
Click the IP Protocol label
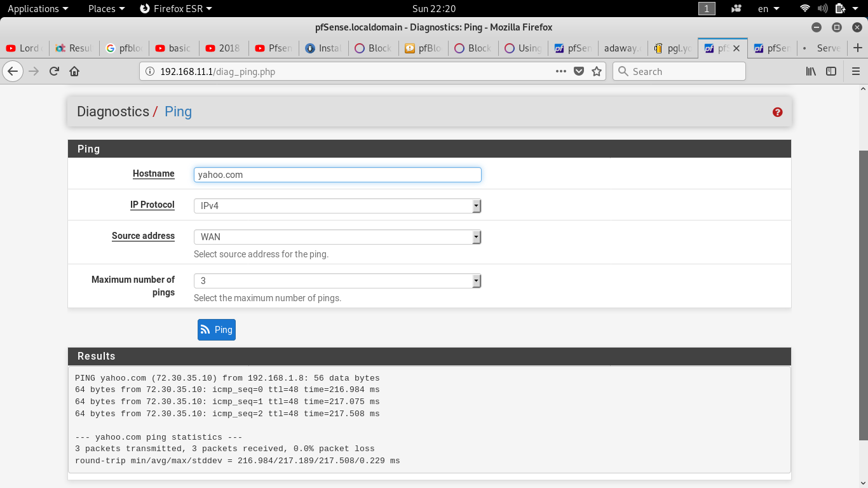[153, 205]
